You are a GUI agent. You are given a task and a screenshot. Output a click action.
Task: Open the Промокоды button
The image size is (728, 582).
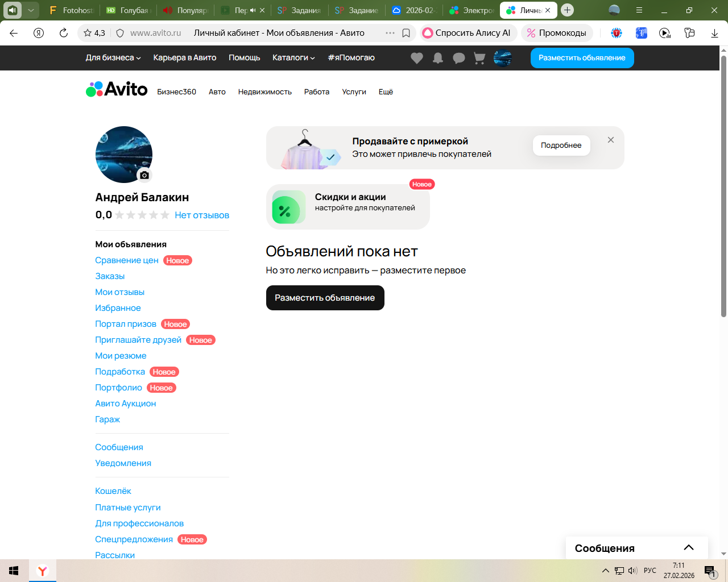point(557,33)
